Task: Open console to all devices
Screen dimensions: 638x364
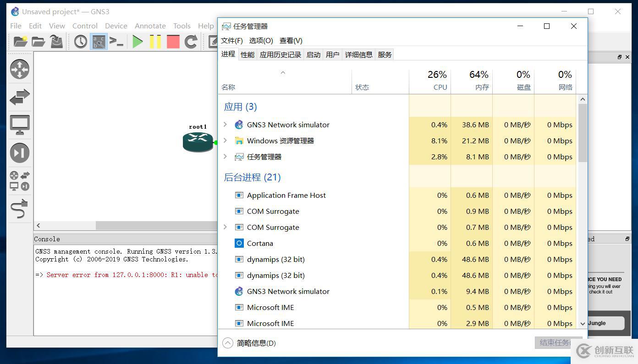Action: [x=116, y=42]
